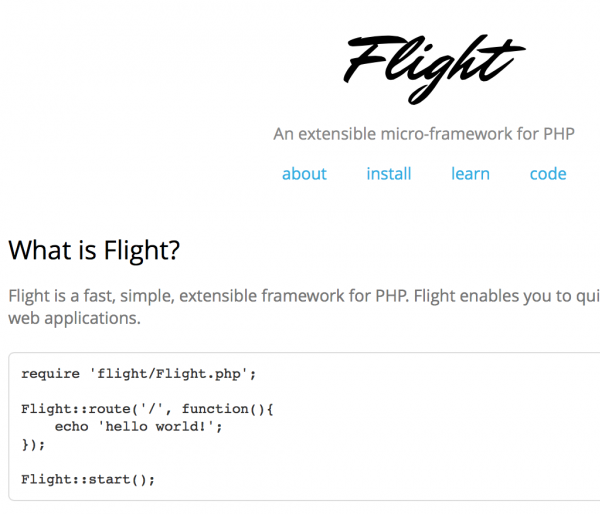Follow the code navigation link

point(548,174)
